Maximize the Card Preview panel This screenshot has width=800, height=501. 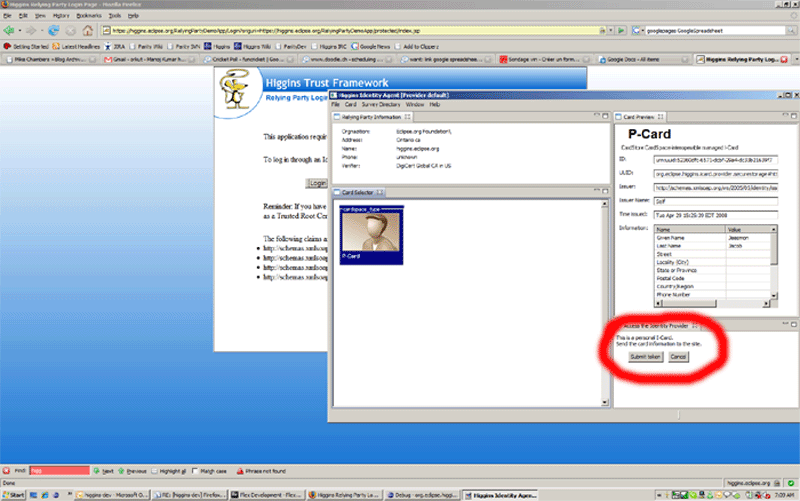[794, 116]
